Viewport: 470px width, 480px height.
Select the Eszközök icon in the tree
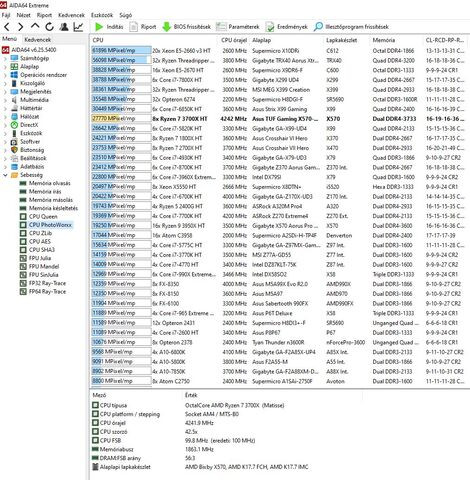(14, 133)
